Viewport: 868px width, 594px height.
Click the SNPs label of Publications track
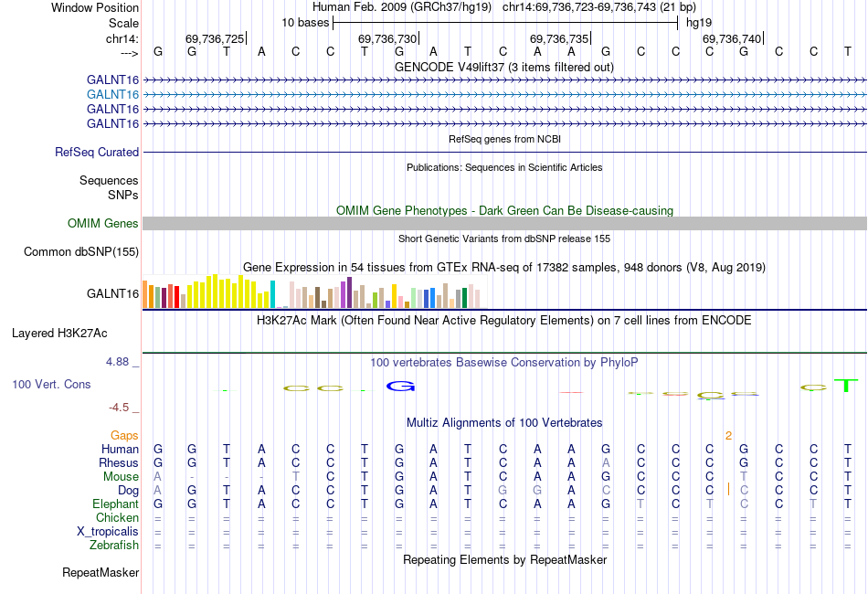[x=123, y=195]
